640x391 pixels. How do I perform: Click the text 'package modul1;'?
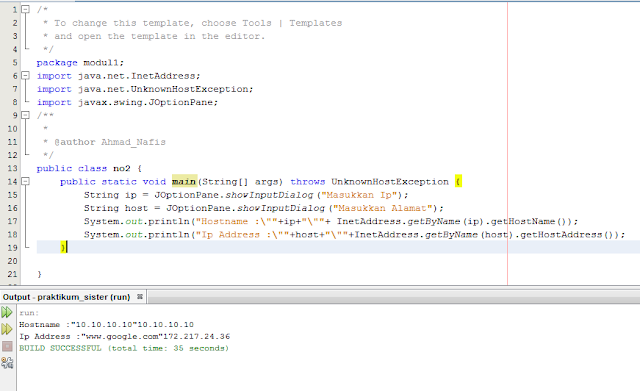(x=80, y=63)
